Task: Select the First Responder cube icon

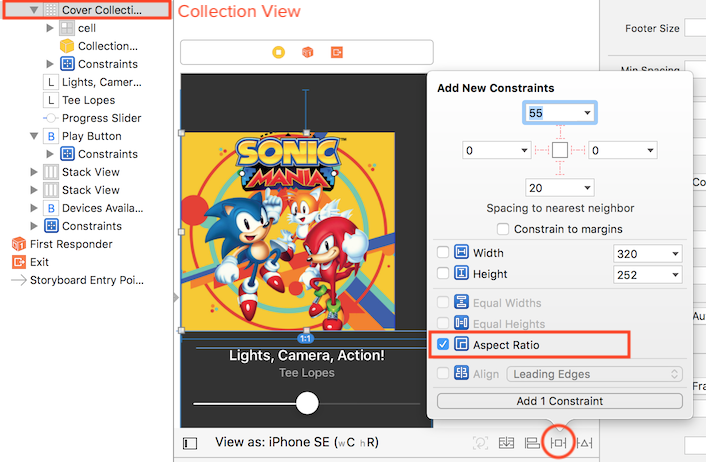Action: [19, 244]
